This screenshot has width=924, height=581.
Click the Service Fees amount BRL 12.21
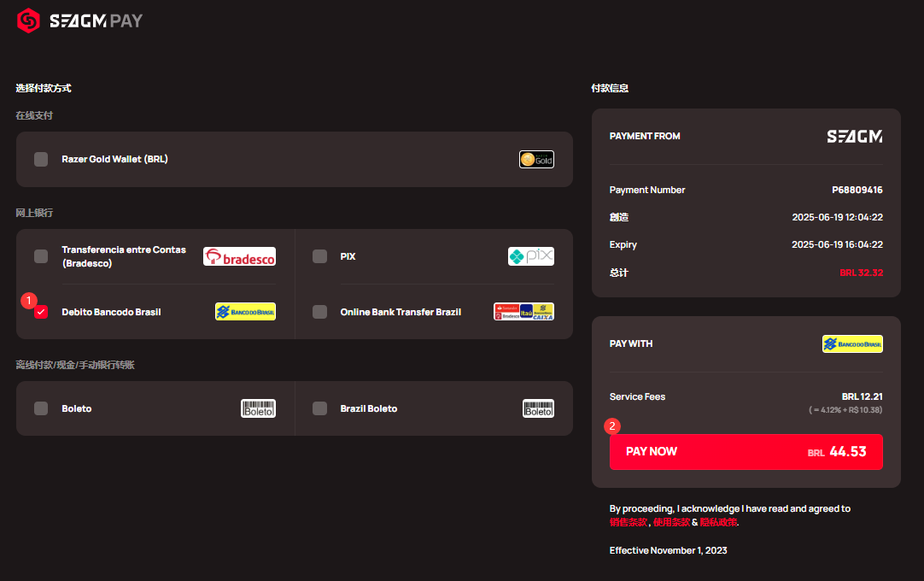coord(863,396)
